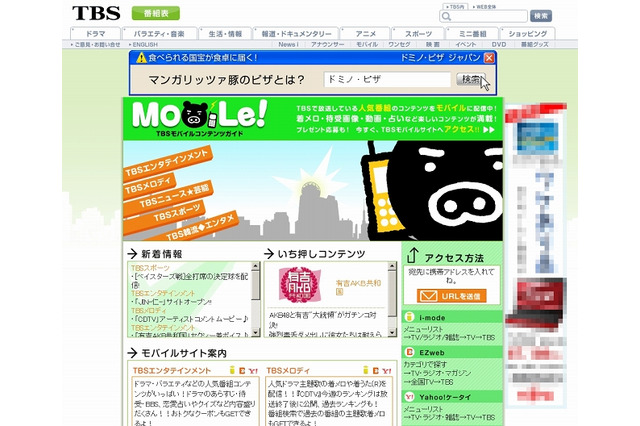
Task: Open the ワンセグ link
Action: [x=399, y=44]
